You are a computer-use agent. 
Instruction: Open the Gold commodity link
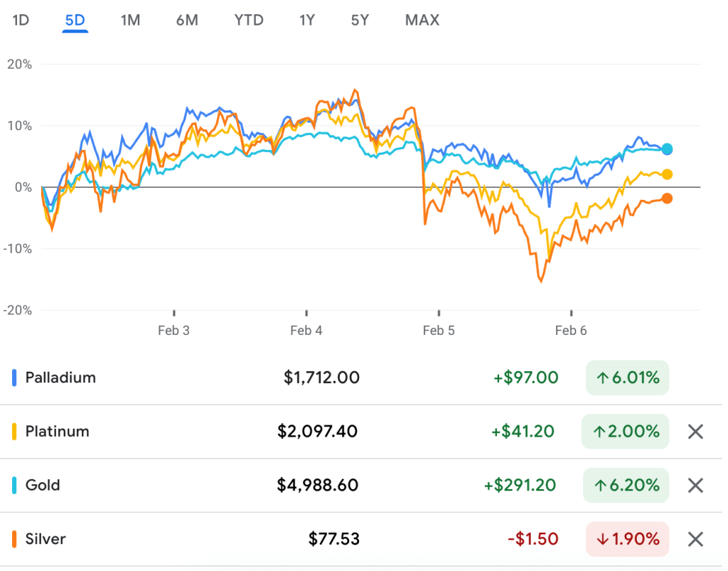pyautogui.click(x=43, y=486)
